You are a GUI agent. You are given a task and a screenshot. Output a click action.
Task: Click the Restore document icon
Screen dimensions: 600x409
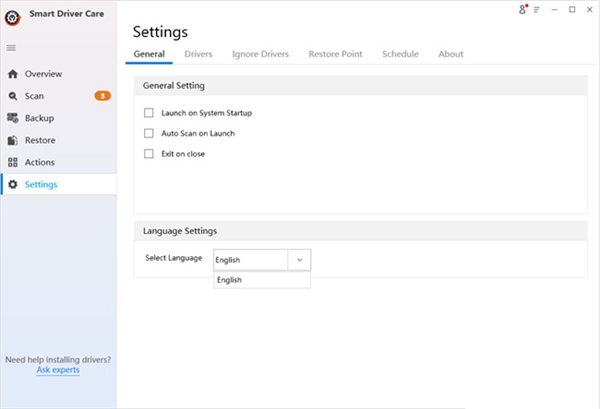(x=13, y=140)
